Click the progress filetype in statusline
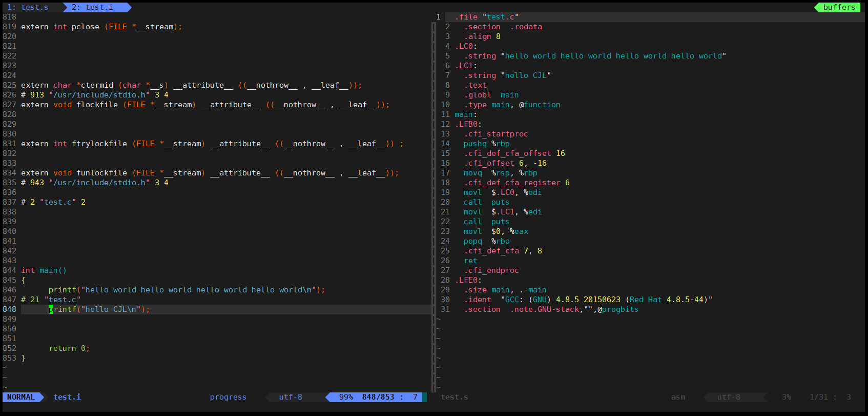The image size is (868, 416). click(x=228, y=397)
